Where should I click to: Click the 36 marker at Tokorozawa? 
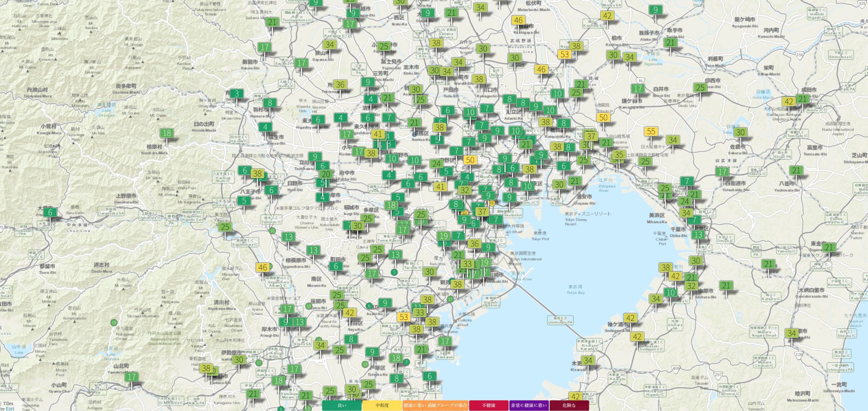[340, 85]
